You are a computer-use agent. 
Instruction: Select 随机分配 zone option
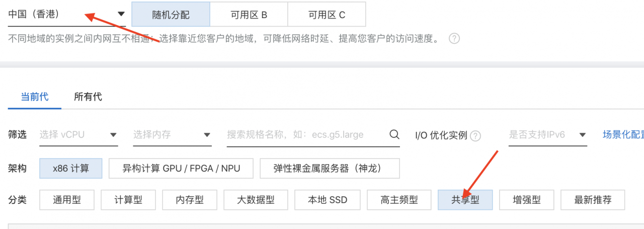[171, 15]
